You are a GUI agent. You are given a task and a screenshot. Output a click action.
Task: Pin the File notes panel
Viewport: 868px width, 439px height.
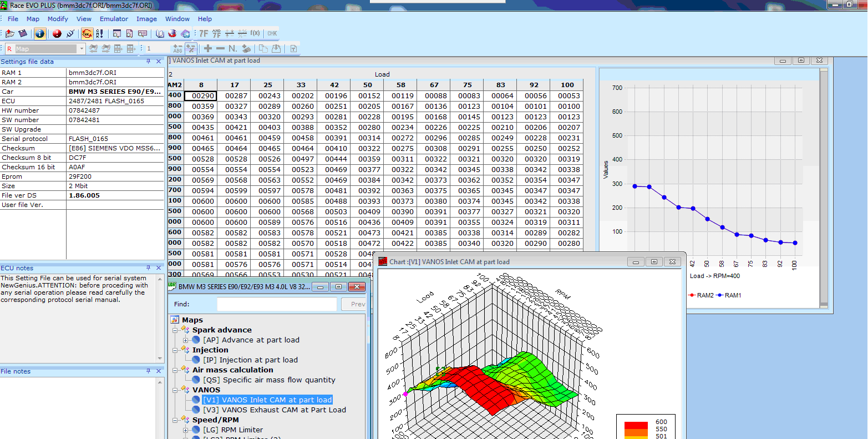pyautogui.click(x=149, y=371)
